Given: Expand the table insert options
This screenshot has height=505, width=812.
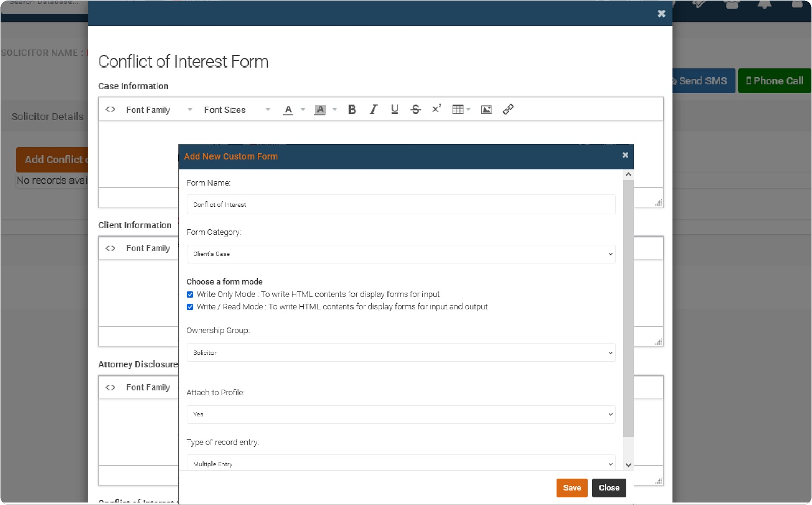Looking at the screenshot, I should click(467, 109).
